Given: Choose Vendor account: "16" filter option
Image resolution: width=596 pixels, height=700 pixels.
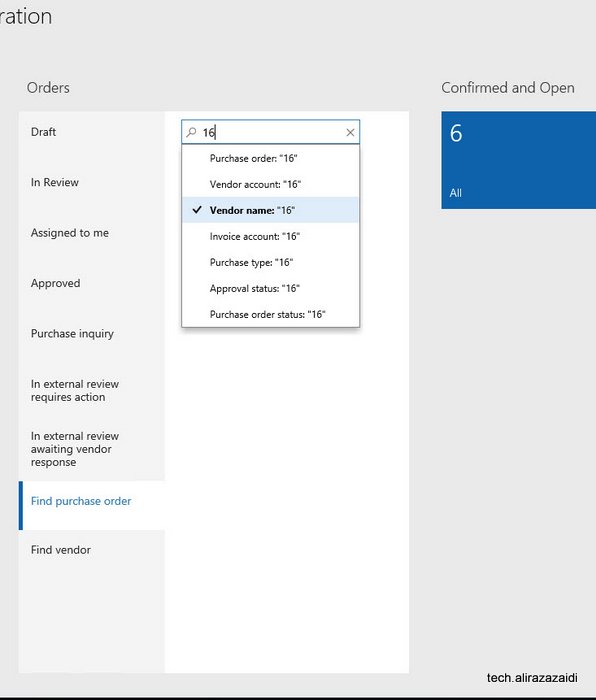Looking at the screenshot, I should pyautogui.click(x=270, y=184).
